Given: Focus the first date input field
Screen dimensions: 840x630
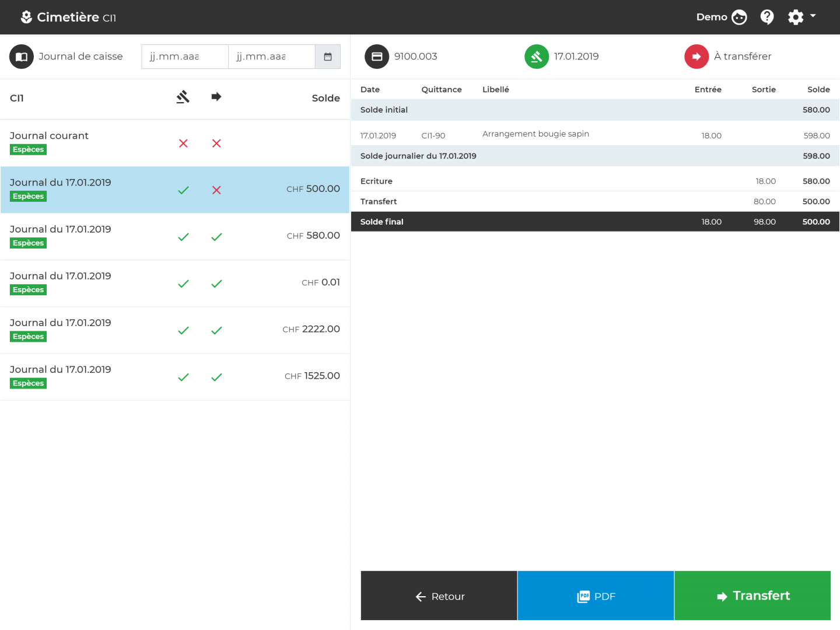Looking at the screenshot, I should click(x=184, y=57).
